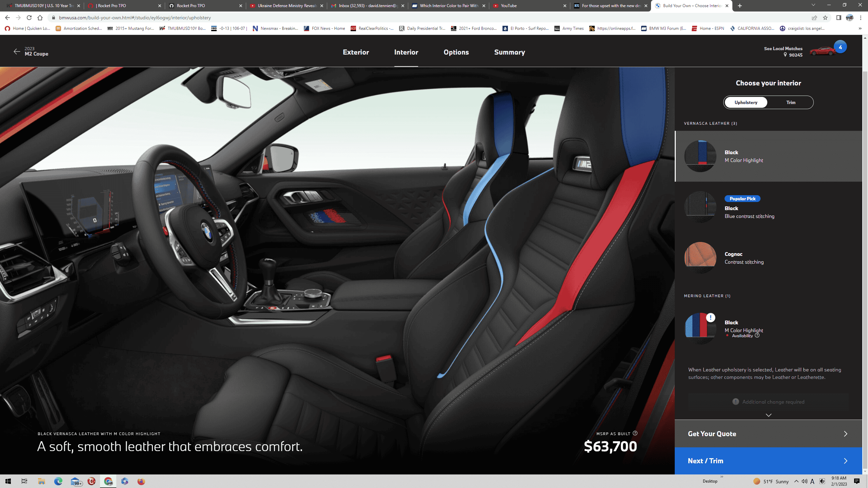Image resolution: width=868 pixels, height=488 pixels.
Task: Open the Chrome profile avatar
Action: (850, 18)
